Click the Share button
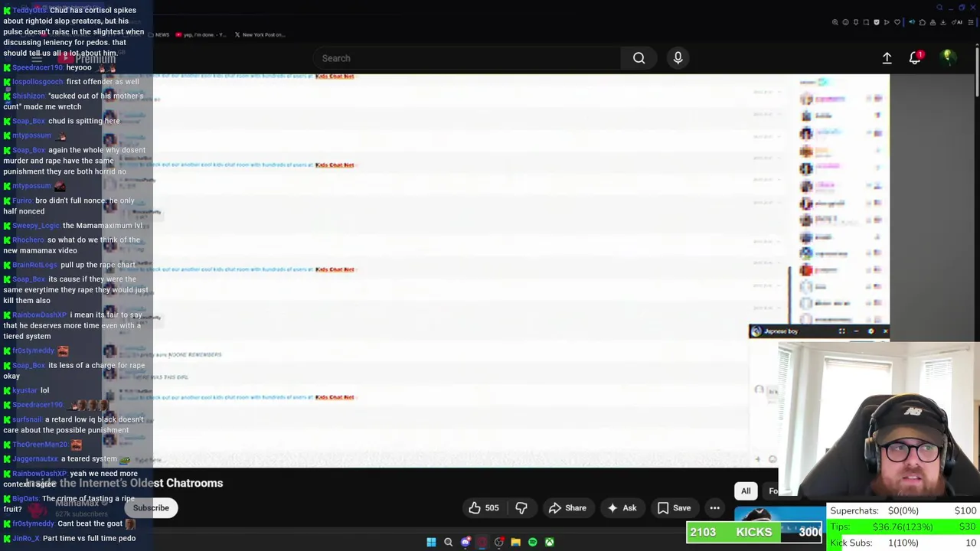 [x=567, y=508]
